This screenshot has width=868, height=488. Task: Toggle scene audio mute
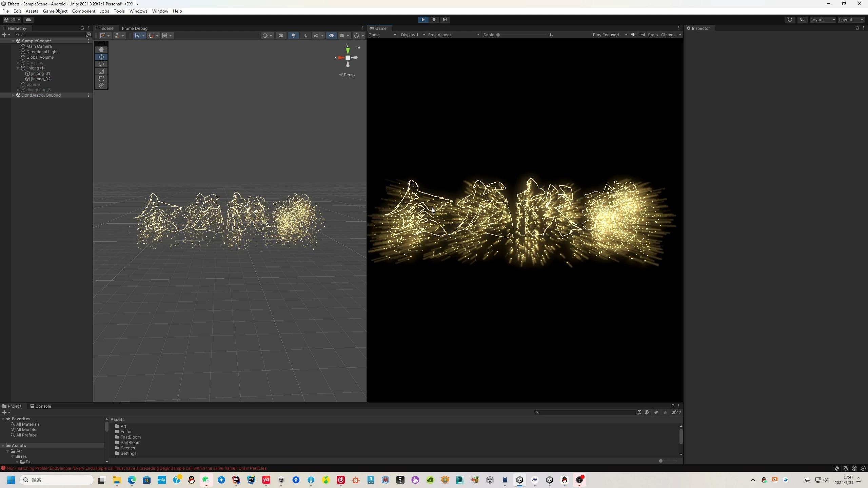pos(305,36)
